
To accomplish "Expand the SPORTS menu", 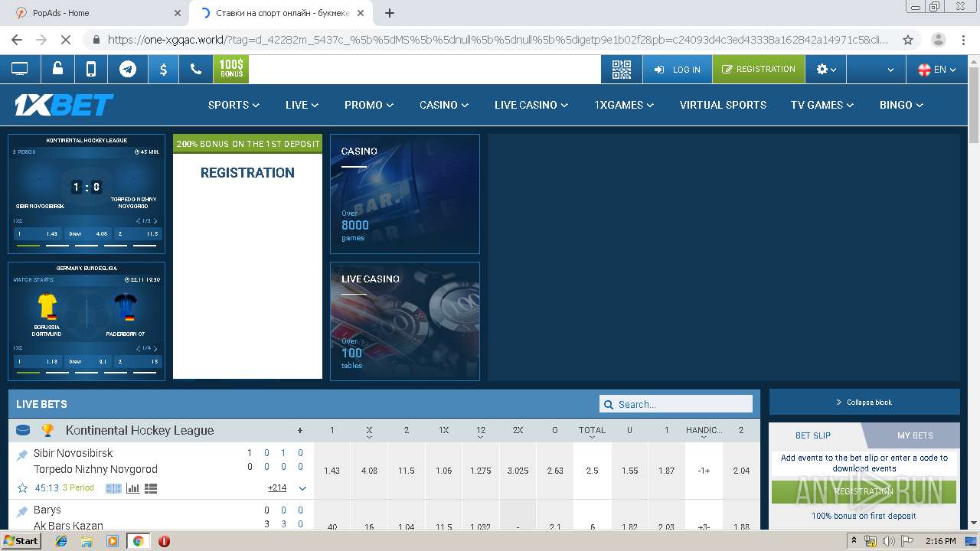I will [234, 105].
